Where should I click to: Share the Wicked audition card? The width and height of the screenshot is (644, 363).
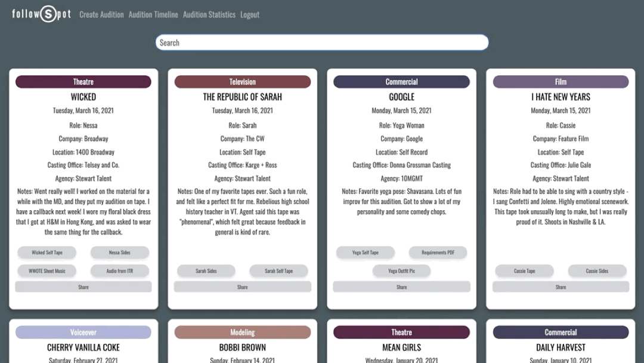point(83,287)
